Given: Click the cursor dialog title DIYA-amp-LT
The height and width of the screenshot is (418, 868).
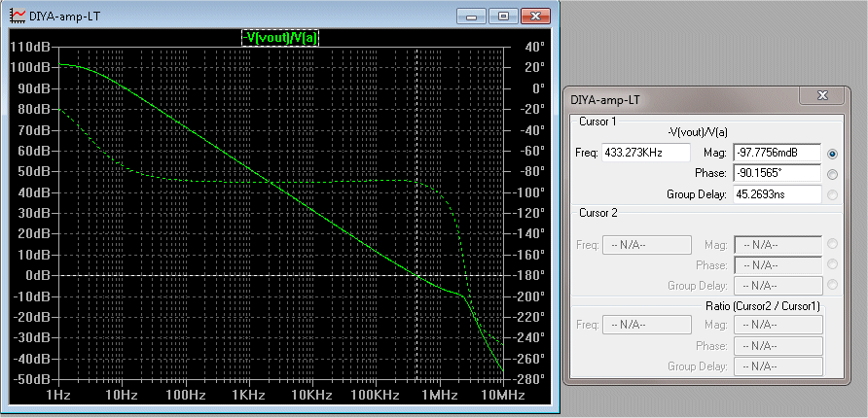Looking at the screenshot, I should click(x=605, y=99).
